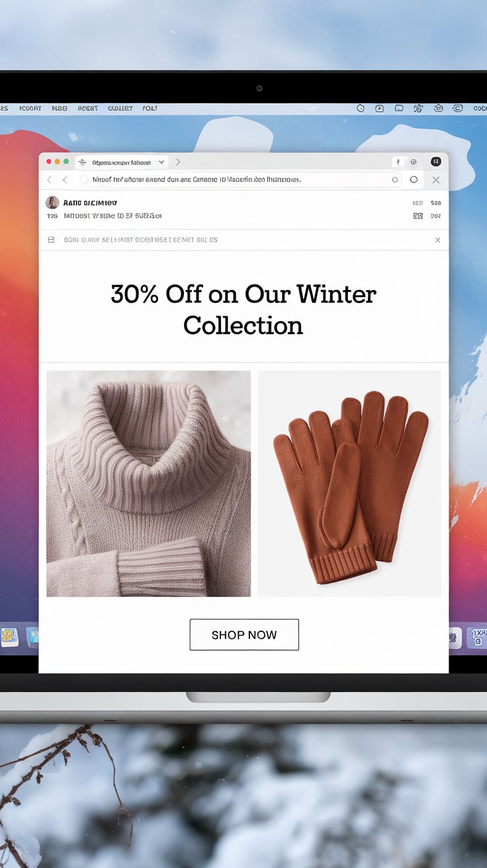This screenshot has width=487, height=868.
Task: Click the sender avatar picture
Action: 52,202
